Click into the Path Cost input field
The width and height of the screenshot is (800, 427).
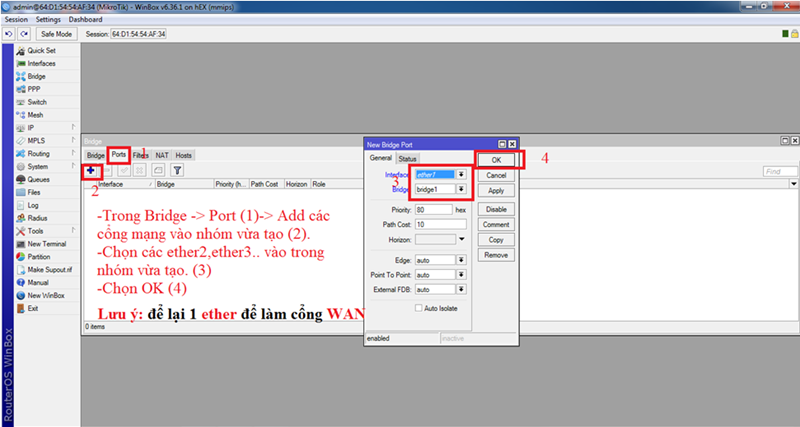(440, 224)
